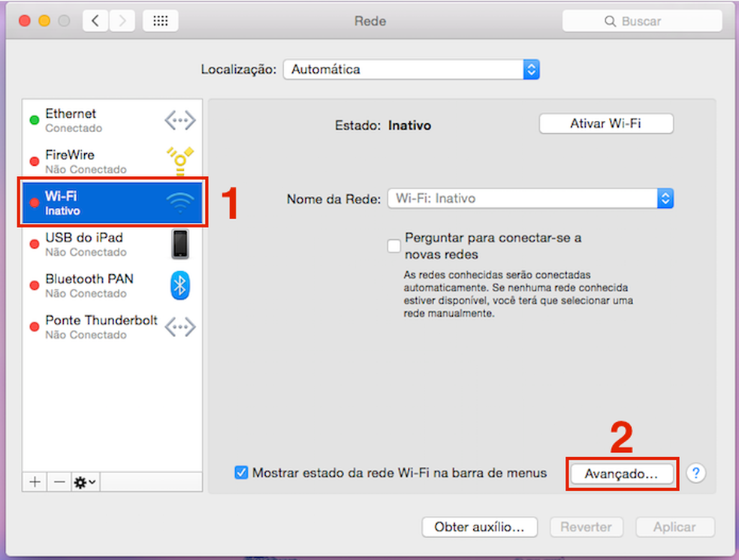Open Avançado settings

pos(621,474)
